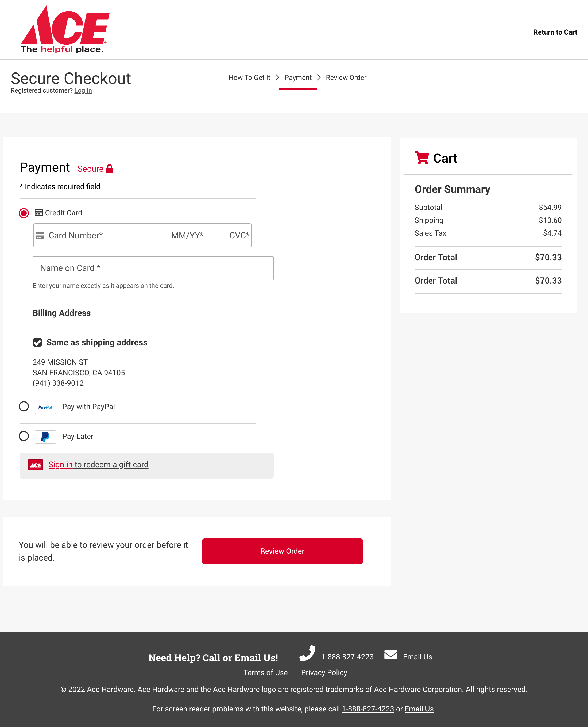
Task: Choose Pay with PayPal option
Action: pos(24,406)
